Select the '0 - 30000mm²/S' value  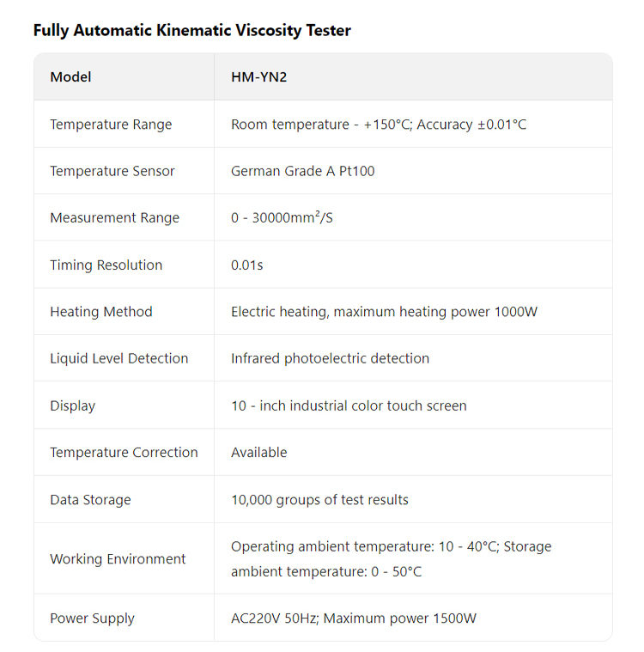(x=282, y=218)
